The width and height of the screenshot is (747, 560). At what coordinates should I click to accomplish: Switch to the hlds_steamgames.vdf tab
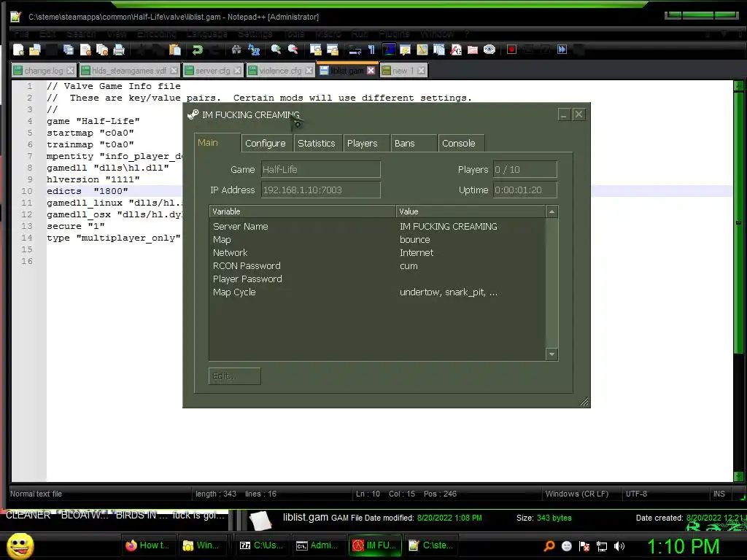[x=129, y=71]
